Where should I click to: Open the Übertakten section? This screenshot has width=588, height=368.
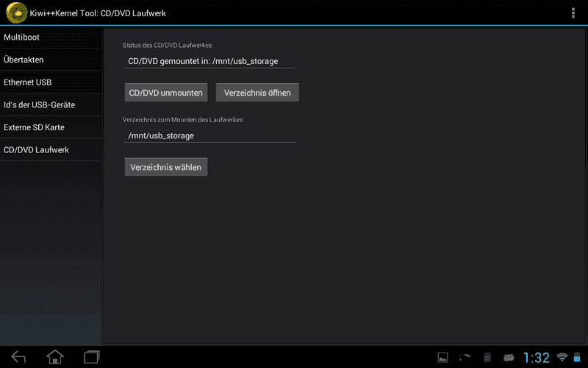pos(51,60)
